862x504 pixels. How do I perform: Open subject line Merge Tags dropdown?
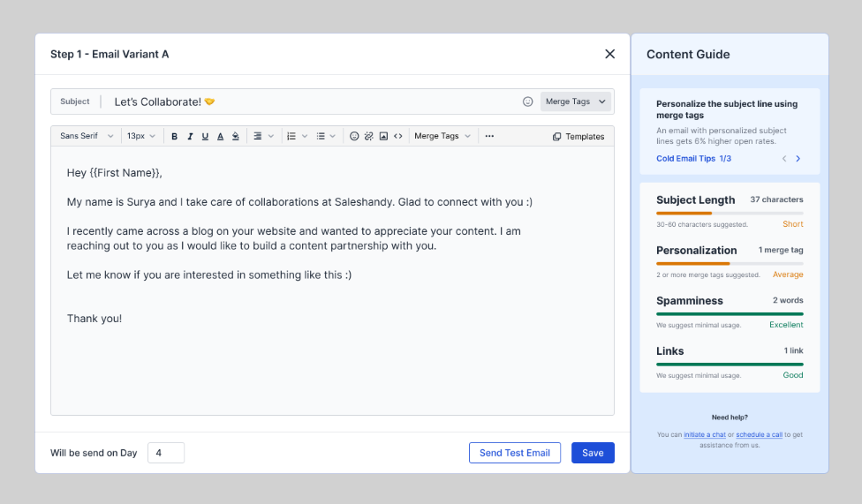coord(576,102)
